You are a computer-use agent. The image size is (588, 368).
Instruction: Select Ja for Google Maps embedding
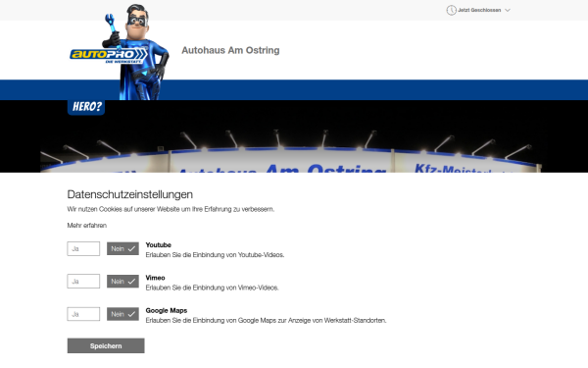[x=83, y=314]
